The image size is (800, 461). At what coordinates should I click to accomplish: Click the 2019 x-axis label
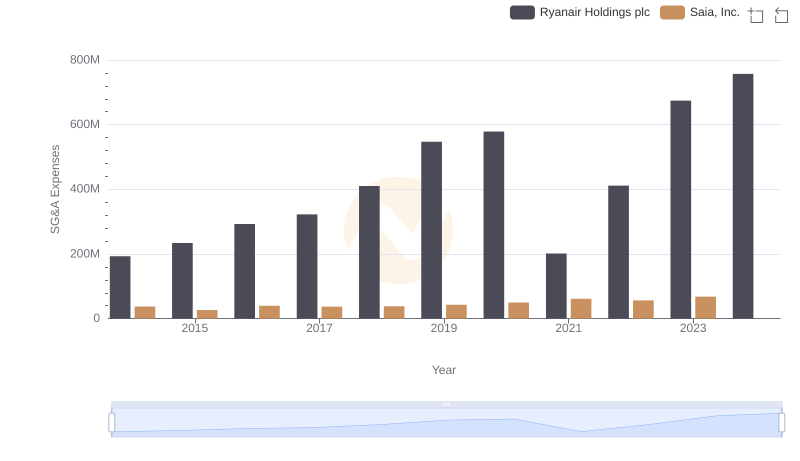coord(443,328)
